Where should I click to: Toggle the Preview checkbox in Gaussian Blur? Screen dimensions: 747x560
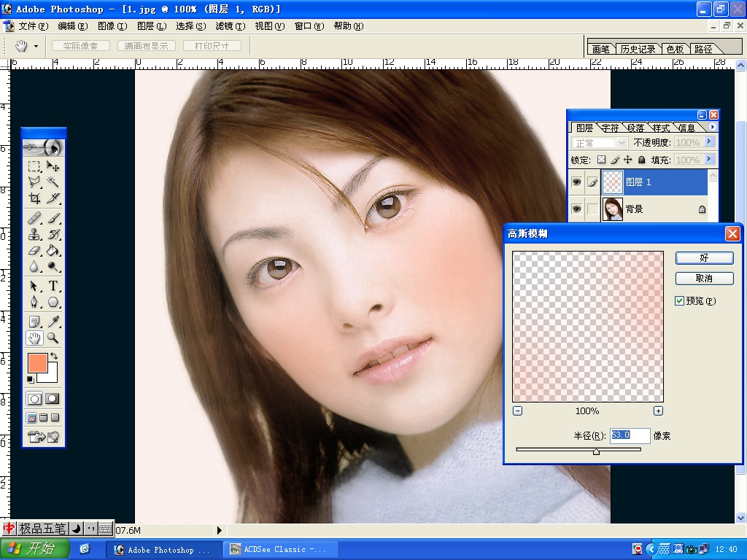pyautogui.click(x=679, y=300)
